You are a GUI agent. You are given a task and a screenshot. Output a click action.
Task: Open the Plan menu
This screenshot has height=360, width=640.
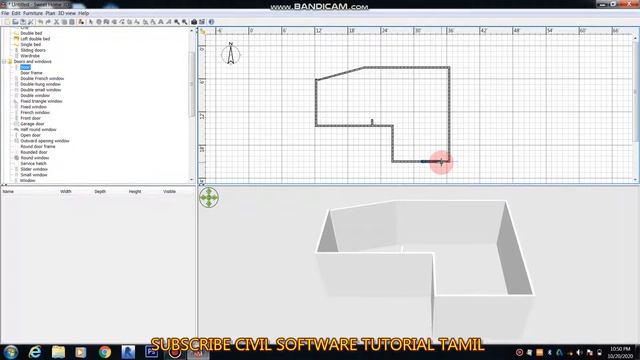(50, 13)
